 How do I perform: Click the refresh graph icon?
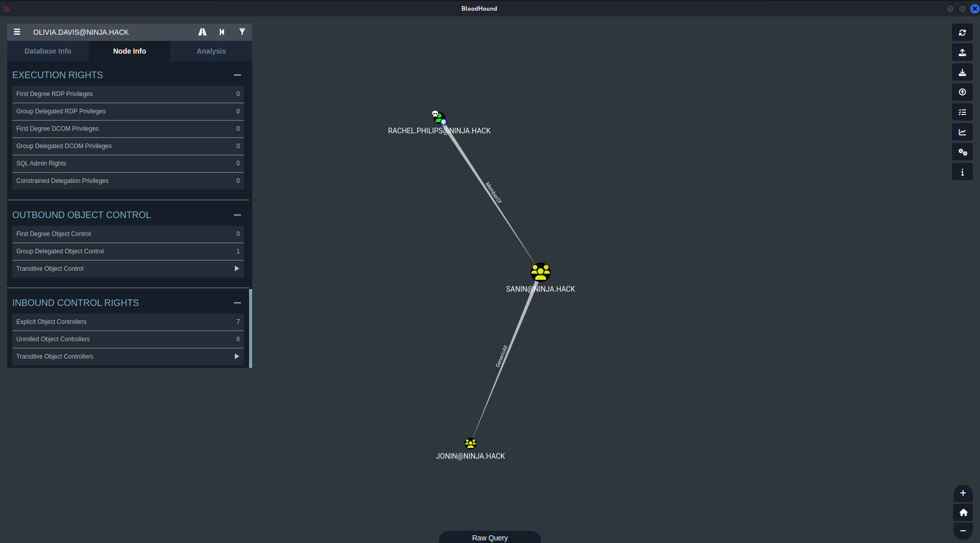(962, 33)
